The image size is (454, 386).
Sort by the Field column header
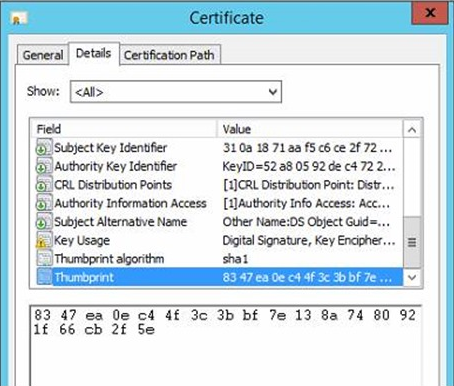[124, 129]
